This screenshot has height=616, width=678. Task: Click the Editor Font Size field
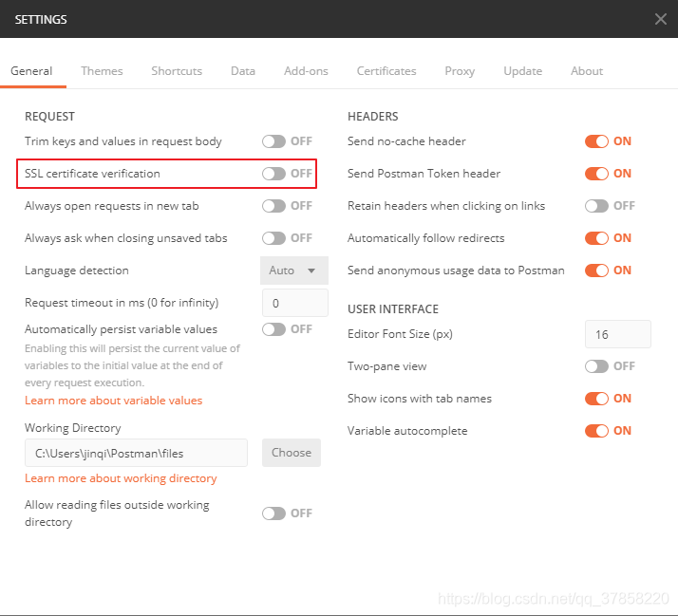[x=617, y=334]
